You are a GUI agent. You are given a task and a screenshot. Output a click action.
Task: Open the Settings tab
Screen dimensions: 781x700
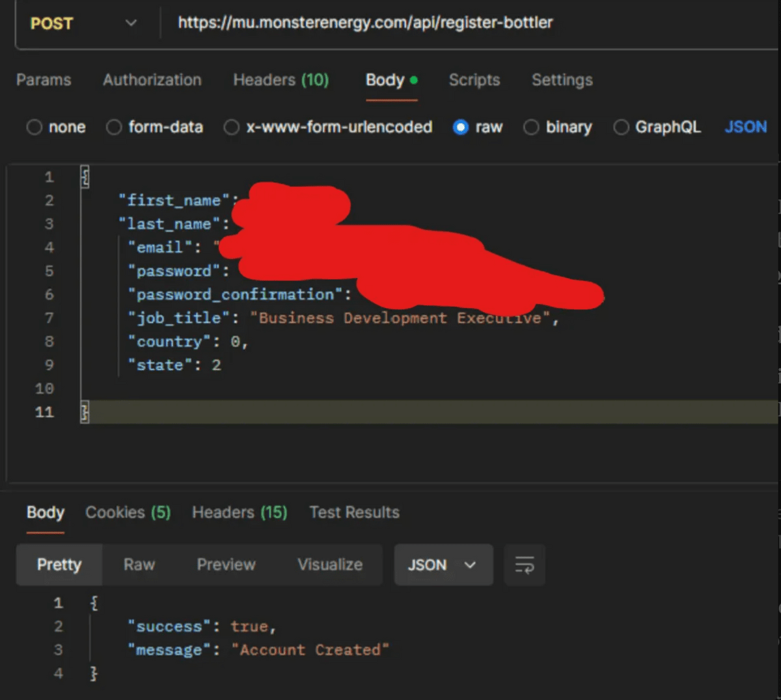(x=562, y=80)
